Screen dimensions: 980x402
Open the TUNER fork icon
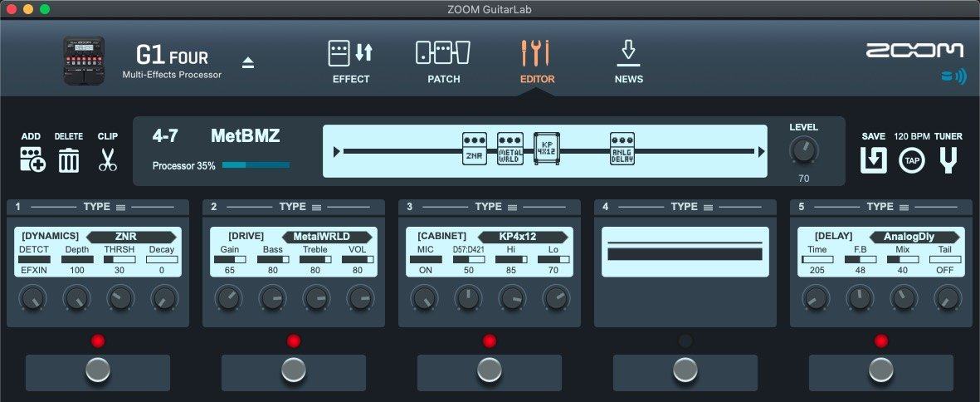coord(948,159)
